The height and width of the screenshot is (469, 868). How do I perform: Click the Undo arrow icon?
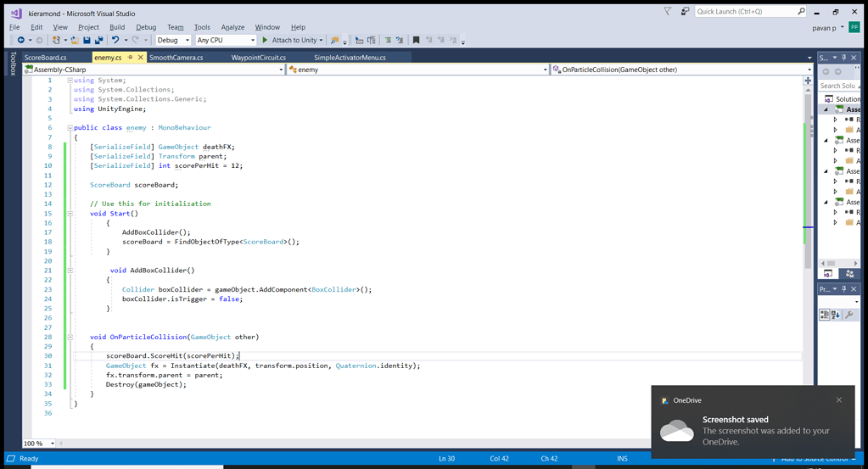(115, 40)
